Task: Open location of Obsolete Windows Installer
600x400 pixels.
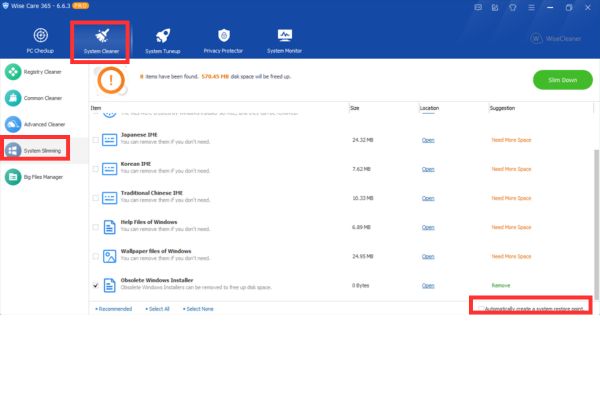Action: coord(428,286)
